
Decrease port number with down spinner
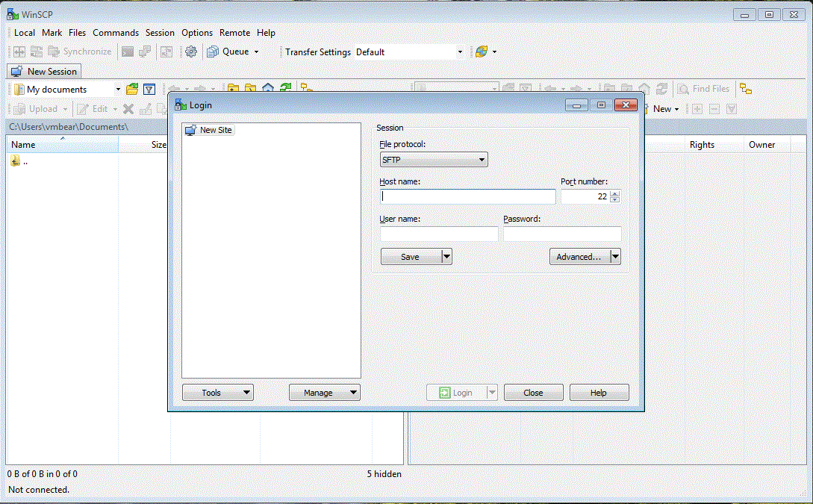615,199
